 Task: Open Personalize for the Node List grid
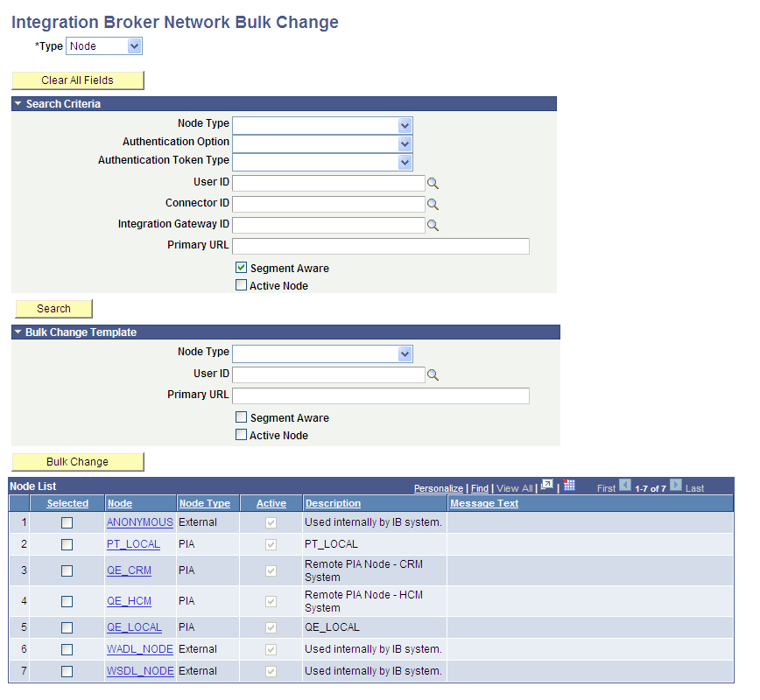click(442, 488)
